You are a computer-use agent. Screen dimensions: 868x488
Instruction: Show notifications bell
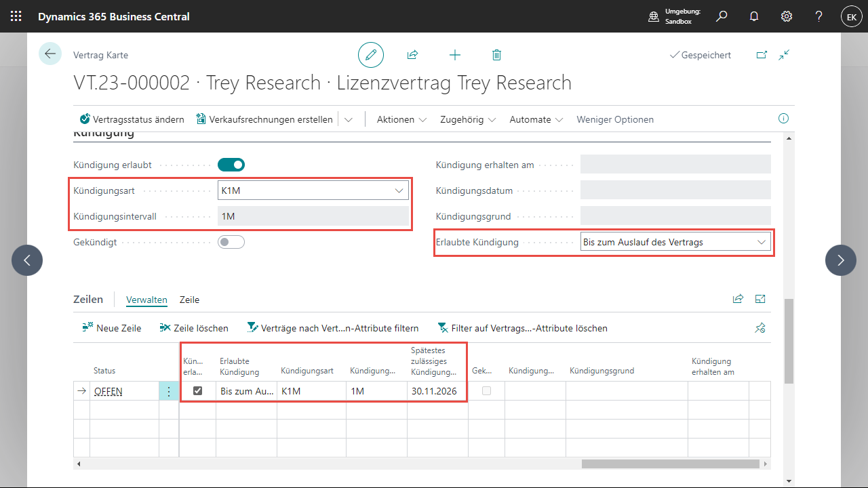click(754, 16)
